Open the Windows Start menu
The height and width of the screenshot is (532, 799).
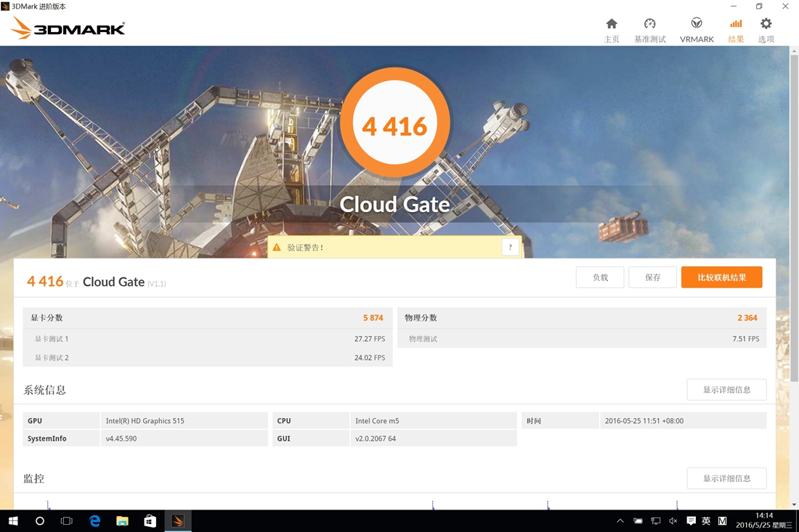pos(13,521)
